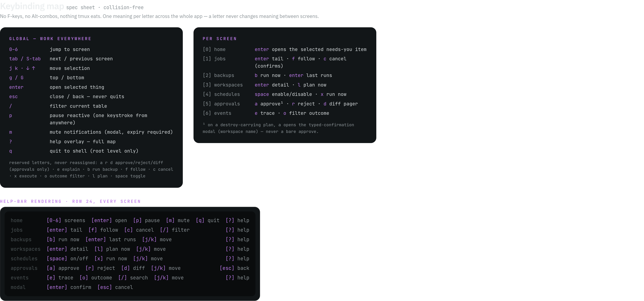Viewport: 644px width, 301px height.
Task: Click the '[4] schedules' row label
Action: coord(221,94)
